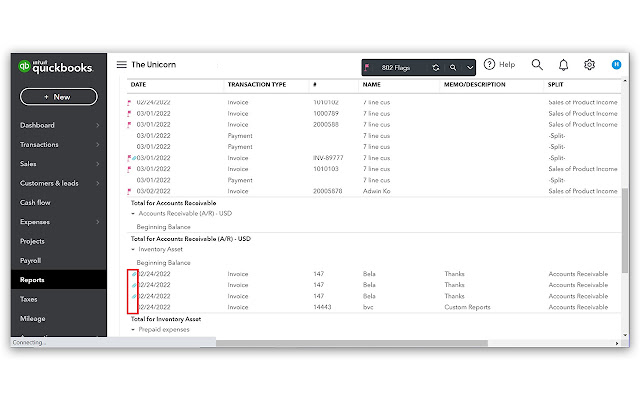Collapse the Inventory Asset group triangle
640x400 pixels.
click(133, 249)
